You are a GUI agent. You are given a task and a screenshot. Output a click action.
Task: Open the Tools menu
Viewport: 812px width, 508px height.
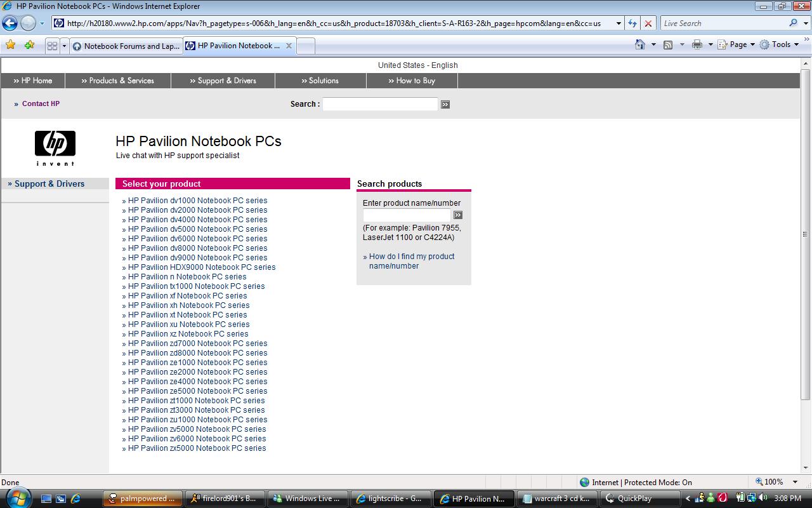pyautogui.click(x=779, y=44)
